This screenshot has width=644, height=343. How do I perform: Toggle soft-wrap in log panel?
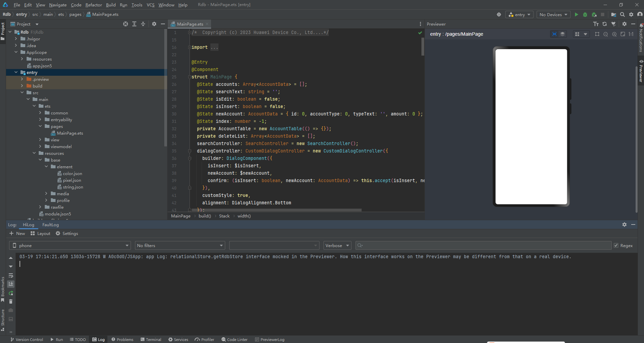point(11,275)
